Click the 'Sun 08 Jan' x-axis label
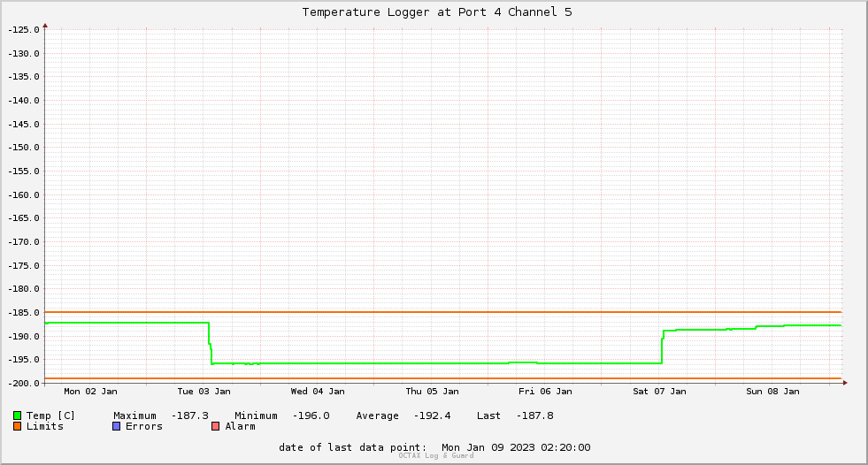 click(x=772, y=392)
